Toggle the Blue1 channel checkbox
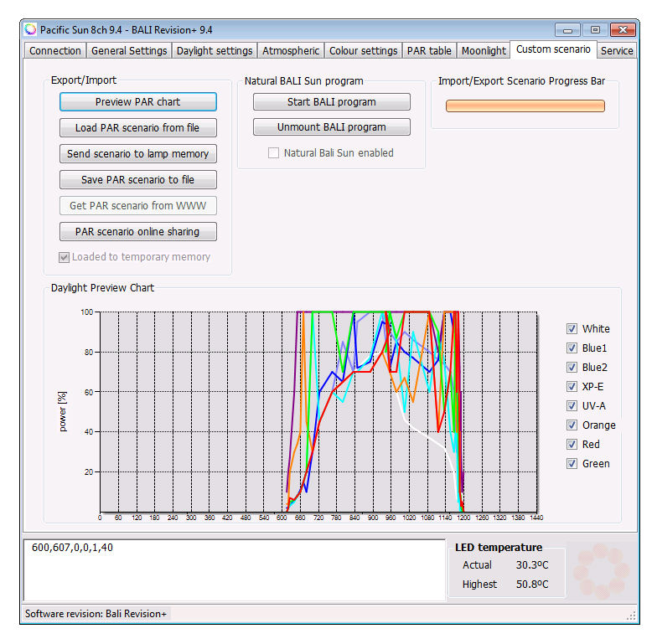Screen dimensions: 657x644 coord(572,348)
